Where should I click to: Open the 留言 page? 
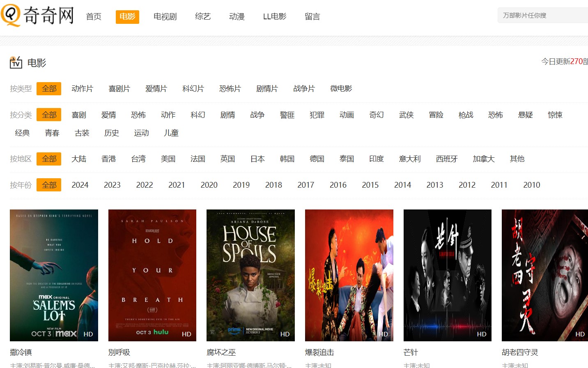pos(312,16)
